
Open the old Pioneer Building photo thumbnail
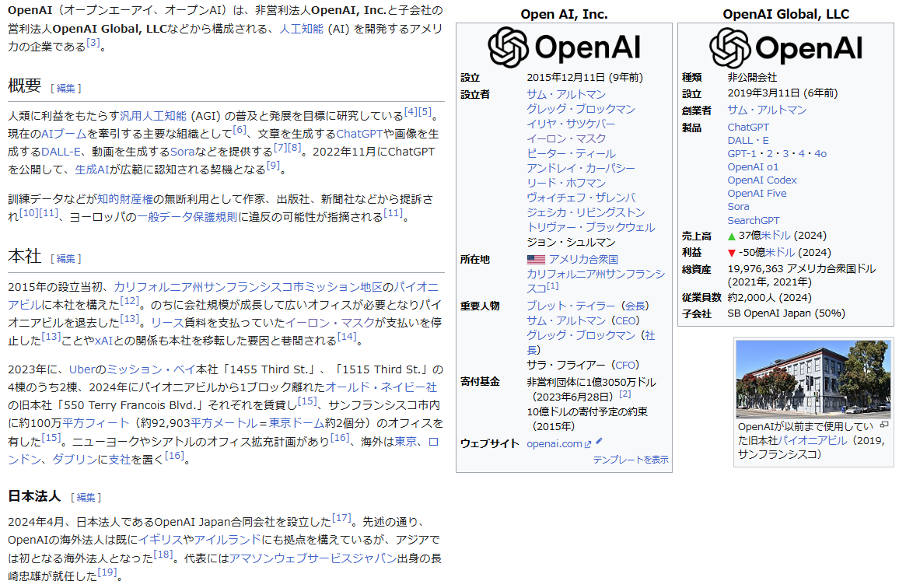coord(813,379)
